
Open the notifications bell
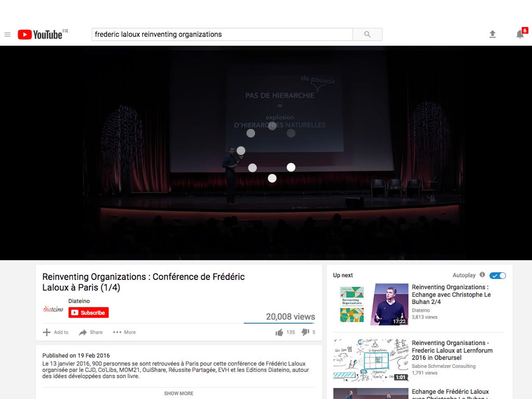point(520,34)
